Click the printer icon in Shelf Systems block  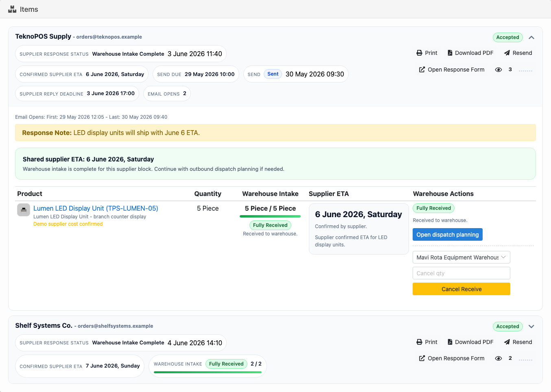420,342
